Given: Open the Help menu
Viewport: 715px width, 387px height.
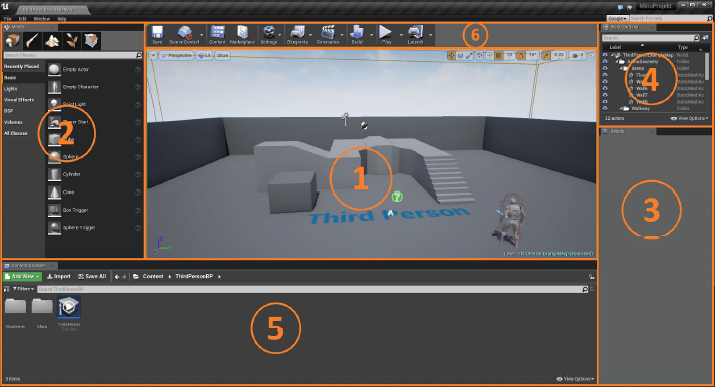Looking at the screenshot, I should [x=62, y=19].
